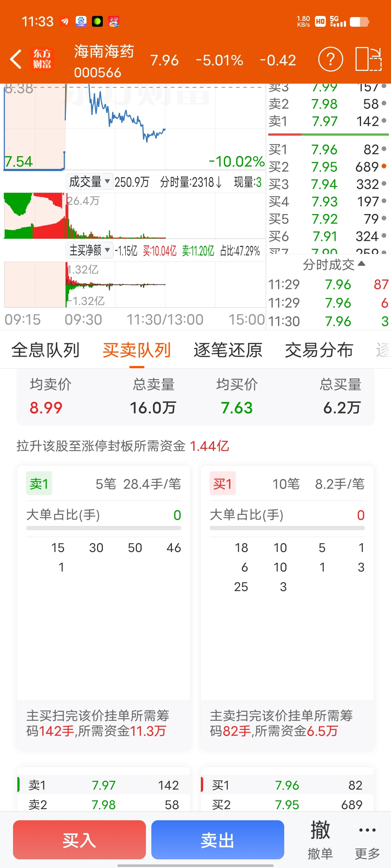
Task: Tap the 买1 red badge in queue card
Action: pos(223,483)
